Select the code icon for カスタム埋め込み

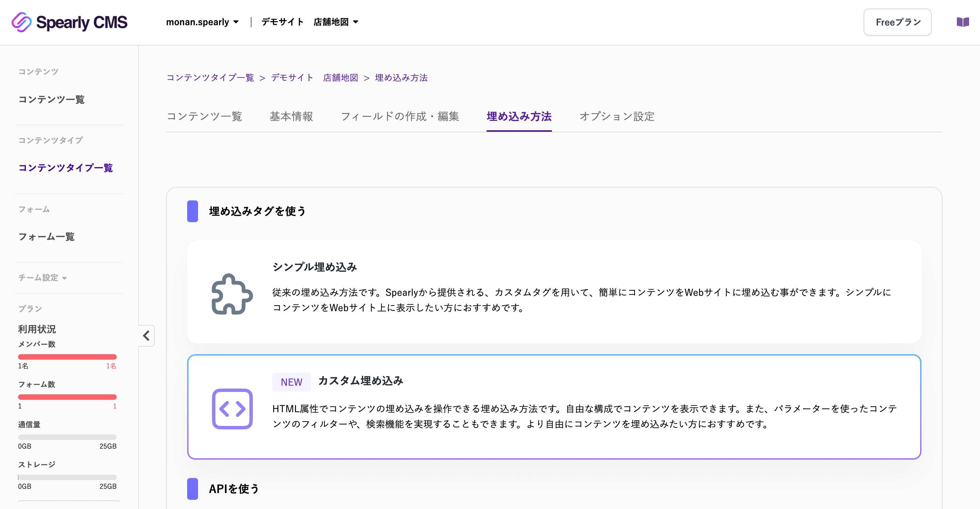point(232,409)
